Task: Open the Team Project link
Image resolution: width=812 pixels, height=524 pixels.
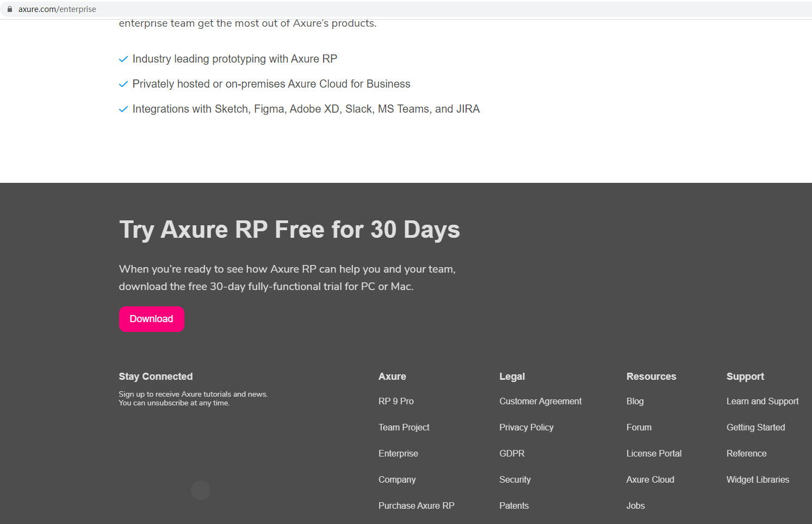Action: (x=404, y=427)
